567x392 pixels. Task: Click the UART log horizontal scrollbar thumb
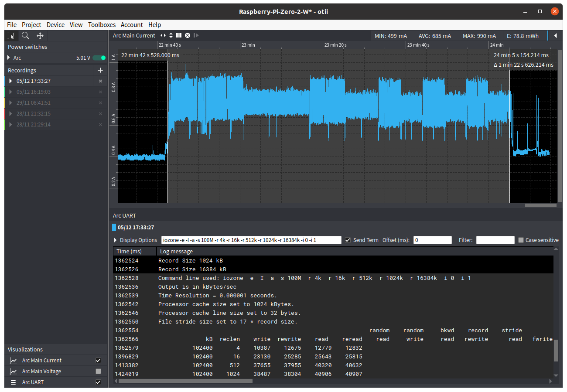pos(185,381)
